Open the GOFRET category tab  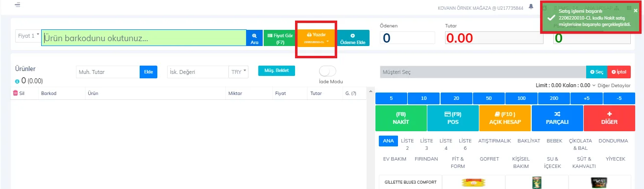(489, 159)
